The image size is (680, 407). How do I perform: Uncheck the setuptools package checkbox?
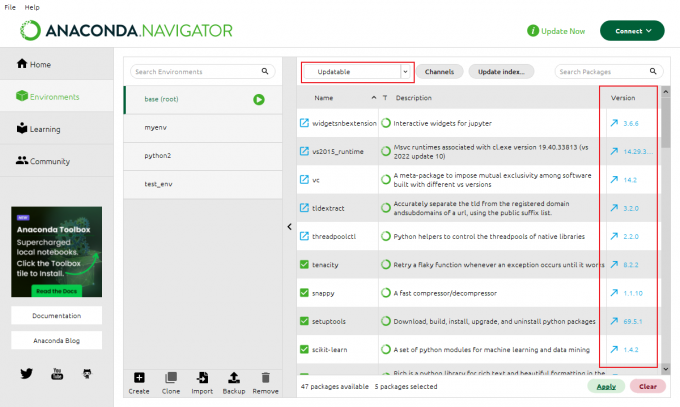point(304,321)
